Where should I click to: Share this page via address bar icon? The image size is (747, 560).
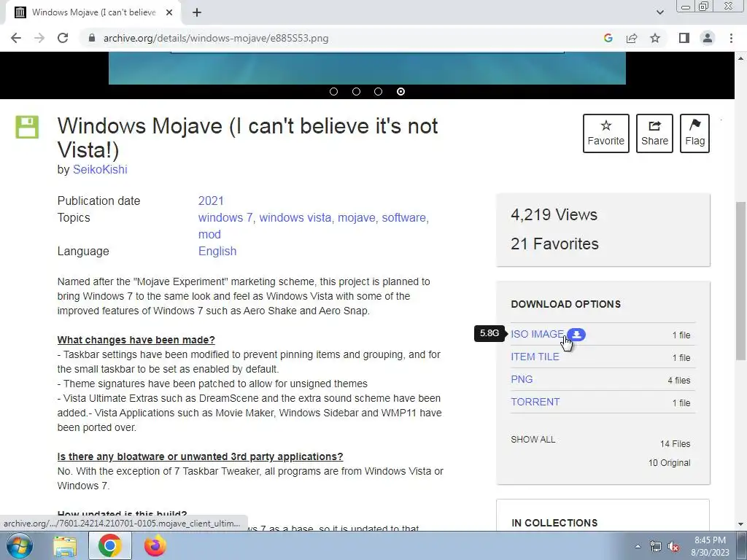(x=632, y=38)
